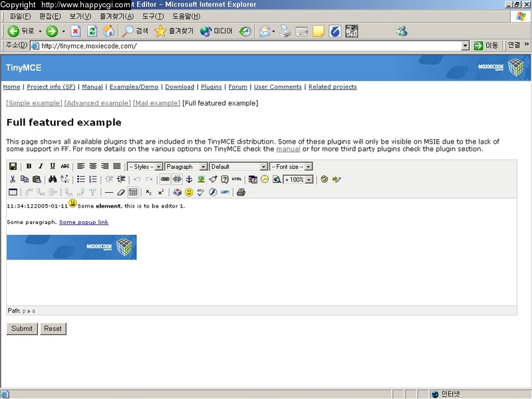
Task: Toggle strikethrough ABC formatting
Action: (65, 166)
